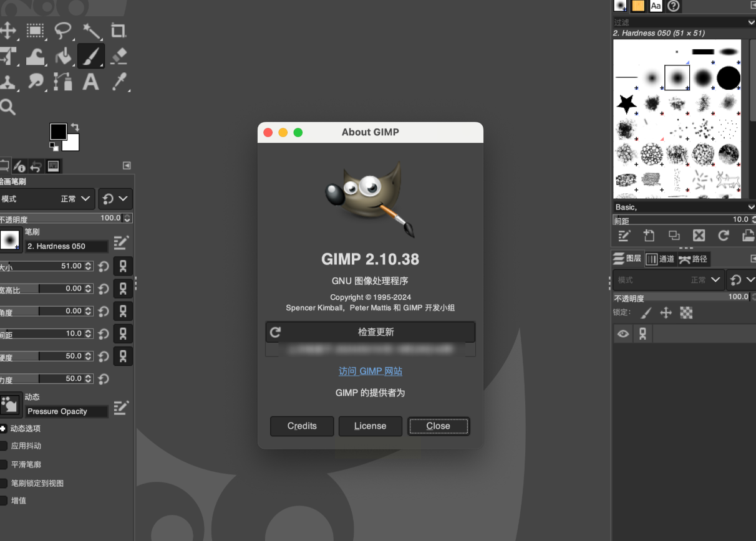Click the white background color swatch
The height and width of the screenshot is (541, 756).
click(72, 145)
